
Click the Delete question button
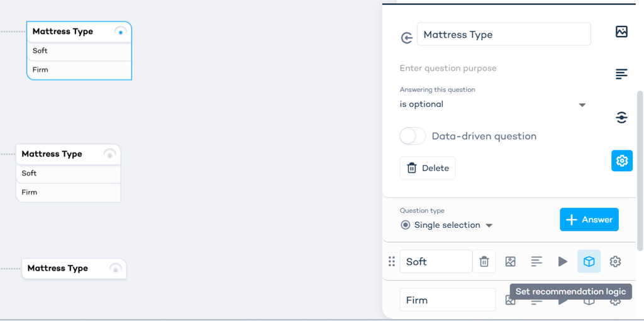pyautogui.click(x=428, y=168)
